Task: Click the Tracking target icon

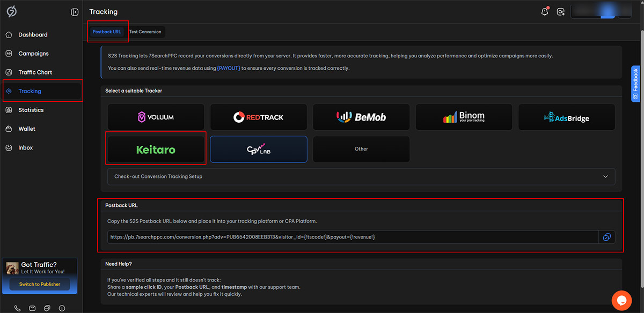Action: (x=9, y=91)
